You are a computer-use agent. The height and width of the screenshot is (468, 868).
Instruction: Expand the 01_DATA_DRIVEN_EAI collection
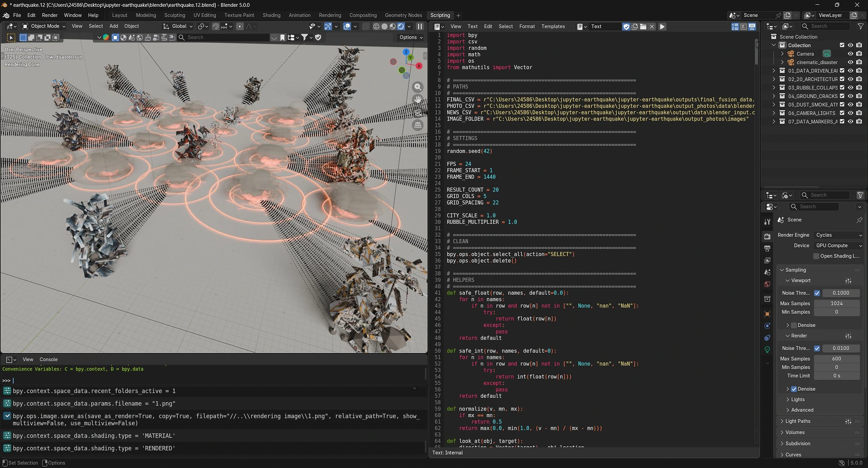point(774,71)
